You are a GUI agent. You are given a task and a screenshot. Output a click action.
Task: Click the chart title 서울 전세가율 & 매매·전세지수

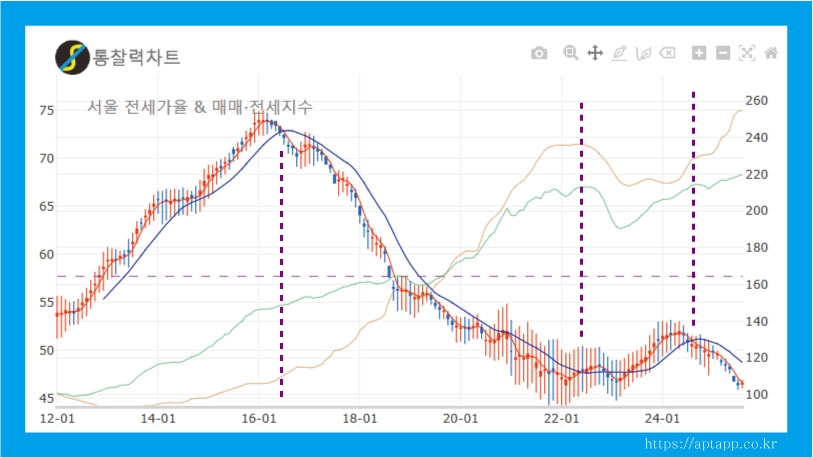pyautogui.click(x=200, y=107)
